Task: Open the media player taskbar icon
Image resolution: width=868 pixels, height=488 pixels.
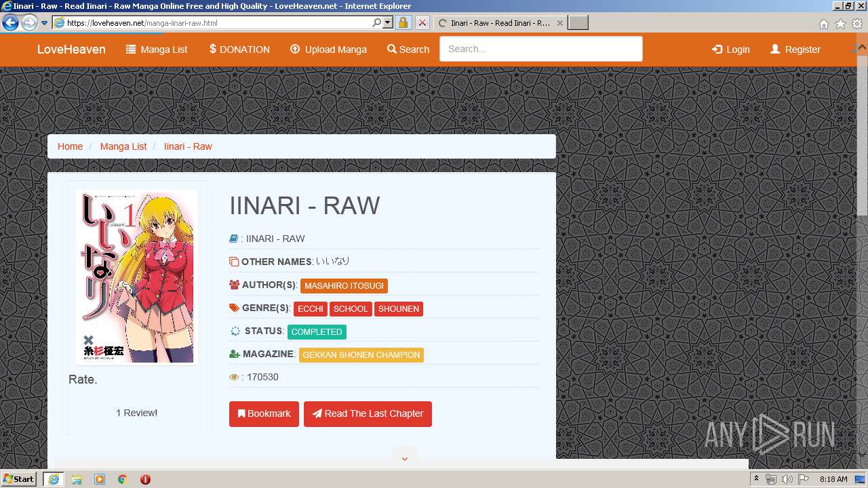Action: (x=100, y=479)
